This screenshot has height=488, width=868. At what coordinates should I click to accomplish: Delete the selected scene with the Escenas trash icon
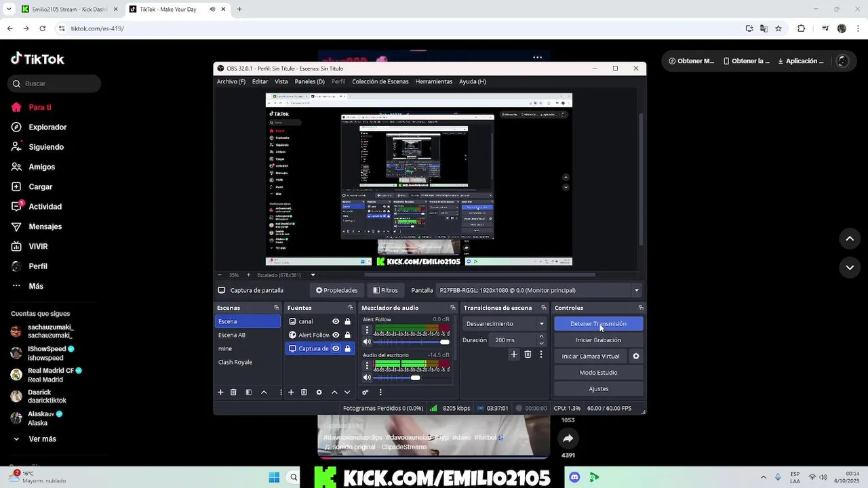pos(233,392)
